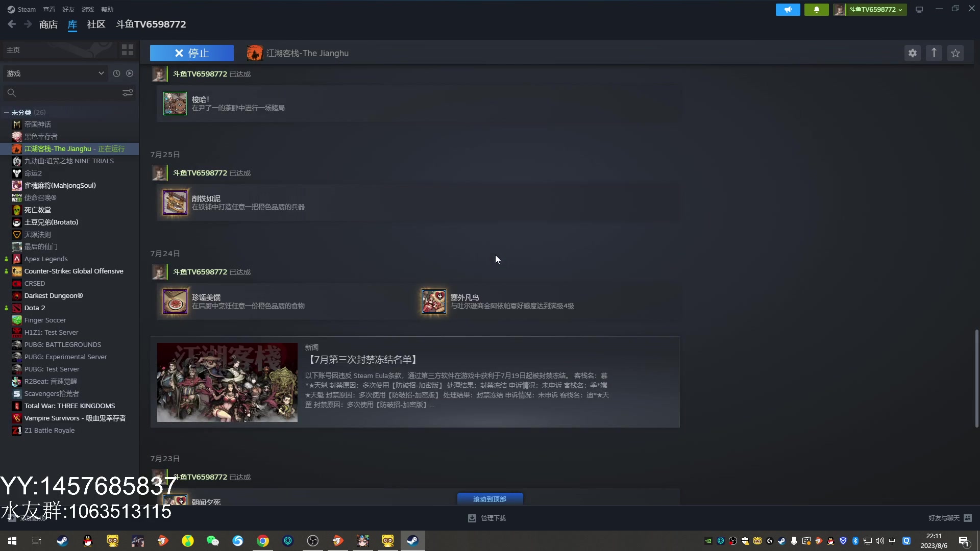Open WeChat from the taskbar
Viewport: 980px width, 551px height.
(213, 541)
